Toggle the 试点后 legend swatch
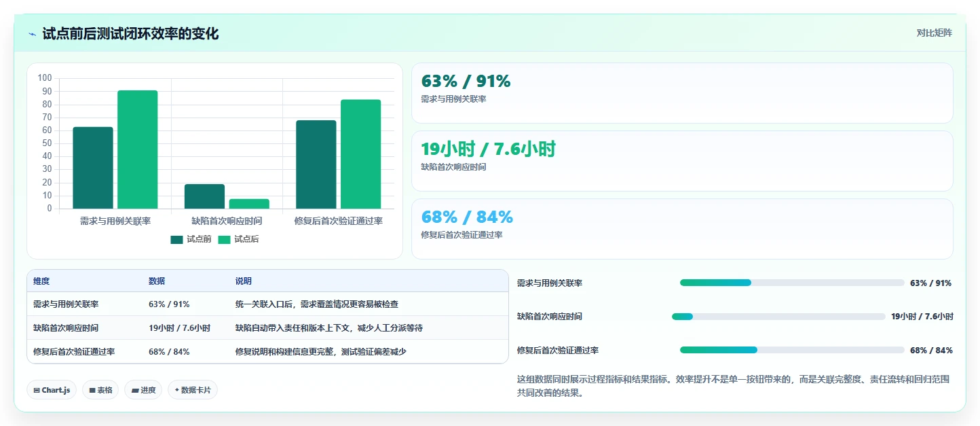The width and height of the screenshot is (980, 426). coord(224,239)
